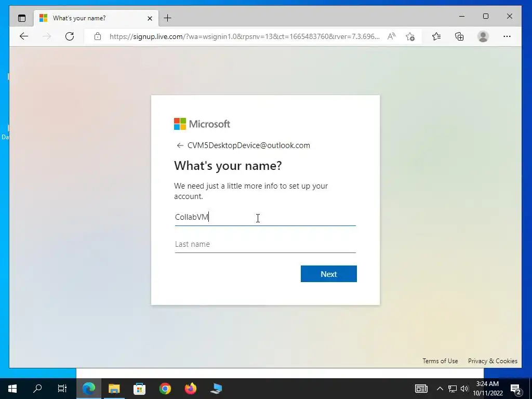The image size is (532, 399).
Task: Click the browser forward arrow
Action: pos(46,36)
